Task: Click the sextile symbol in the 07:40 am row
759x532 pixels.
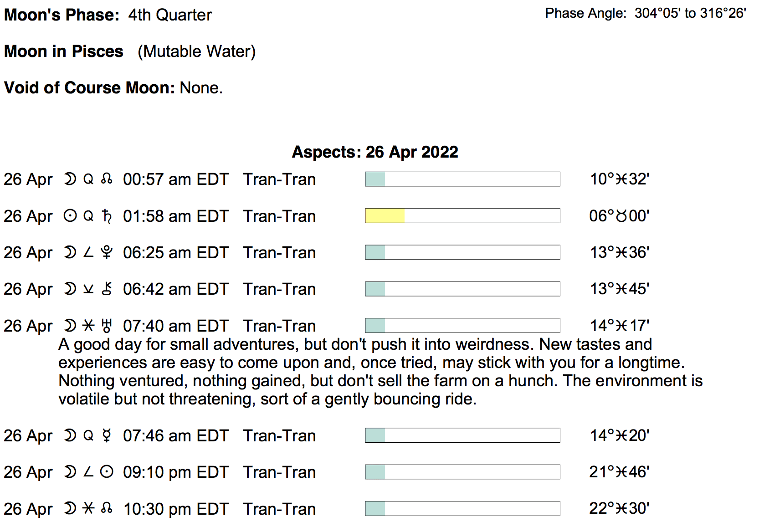Action: [88, 326]
